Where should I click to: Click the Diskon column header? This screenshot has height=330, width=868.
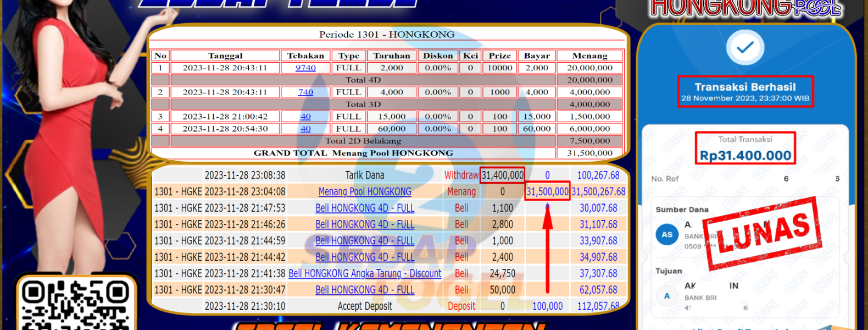[x=438, y=56]
